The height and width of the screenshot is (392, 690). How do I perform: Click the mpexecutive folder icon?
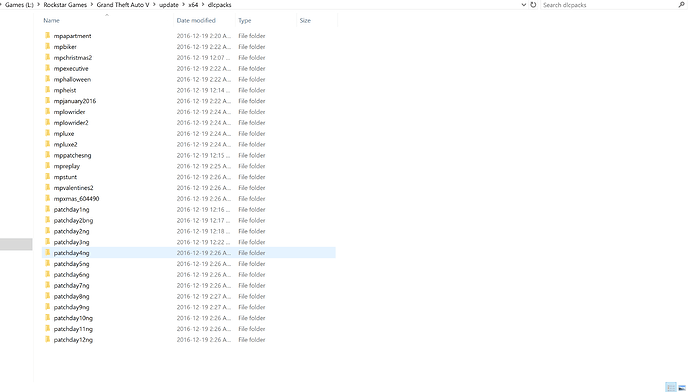(48, 68)
